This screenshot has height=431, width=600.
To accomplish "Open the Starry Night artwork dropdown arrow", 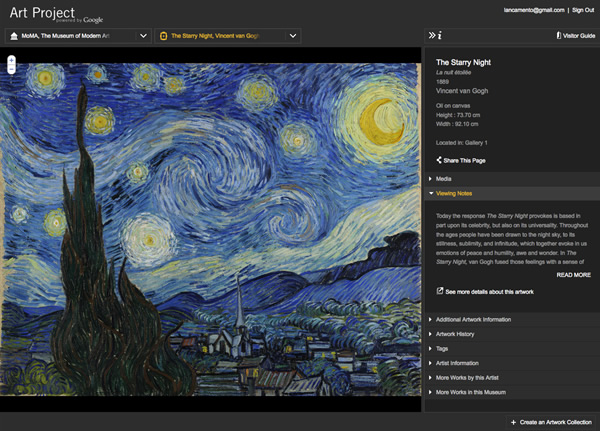I will click(x=293, y=36).
